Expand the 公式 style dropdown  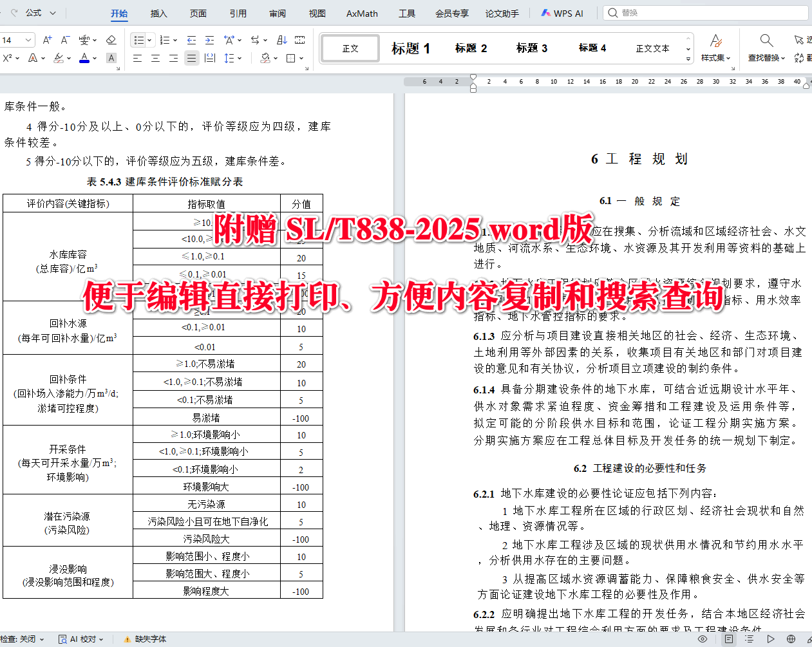53,12
